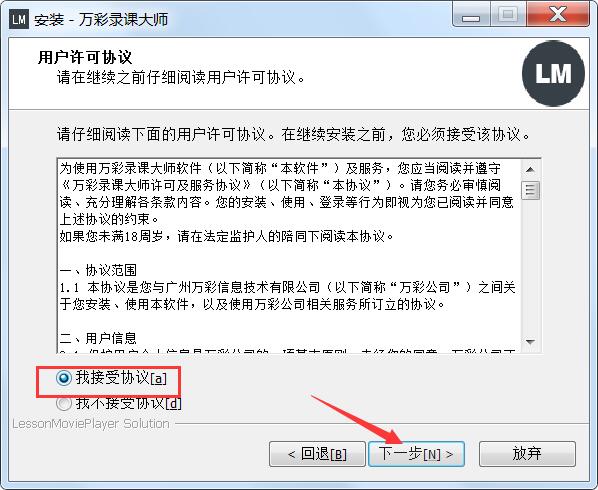Click the LessonMoviePlayer Solution label
The image size is (598, 490).
click(x=91, y=424)
